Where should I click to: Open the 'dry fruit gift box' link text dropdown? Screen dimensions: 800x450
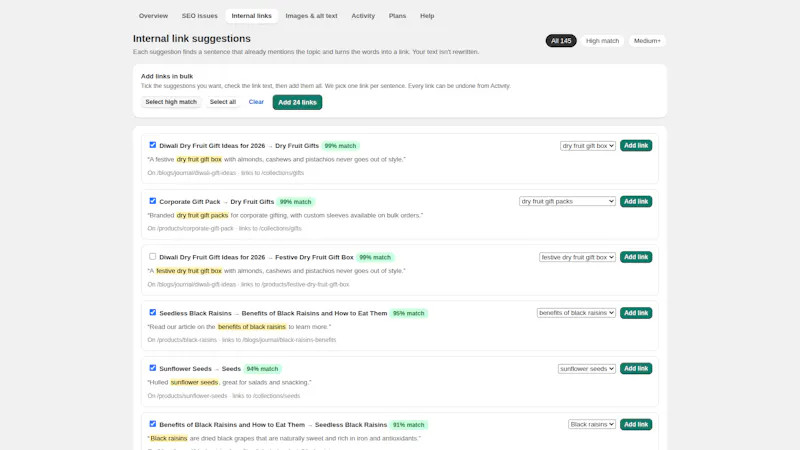coord(588,146)
